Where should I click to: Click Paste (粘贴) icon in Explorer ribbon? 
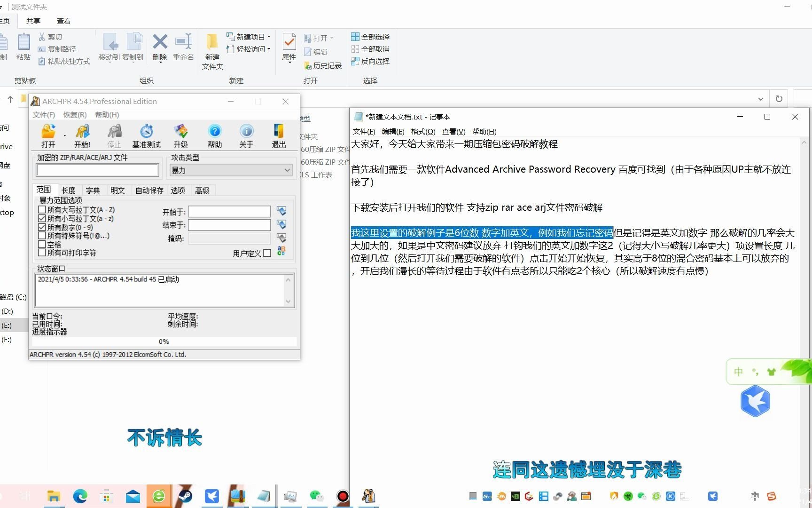23,47
